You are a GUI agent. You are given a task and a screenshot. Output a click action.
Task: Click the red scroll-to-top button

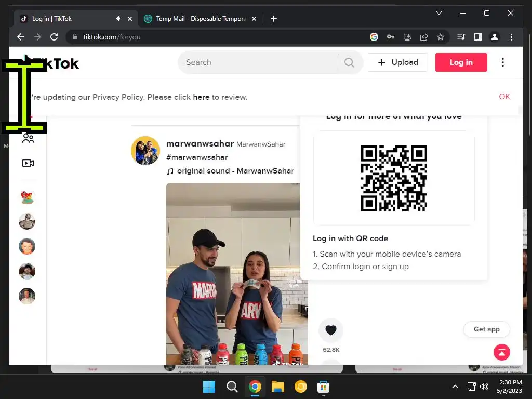coord(502,352)
